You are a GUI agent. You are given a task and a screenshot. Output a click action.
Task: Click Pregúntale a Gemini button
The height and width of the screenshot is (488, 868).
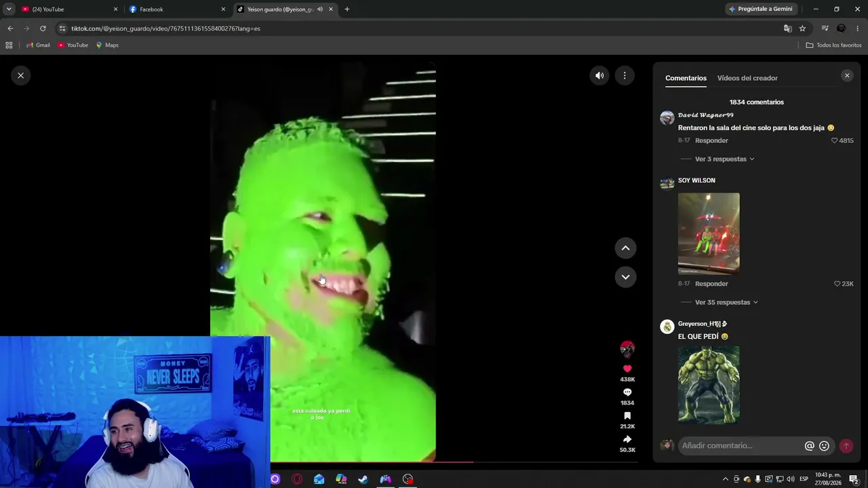coord(760,9)
